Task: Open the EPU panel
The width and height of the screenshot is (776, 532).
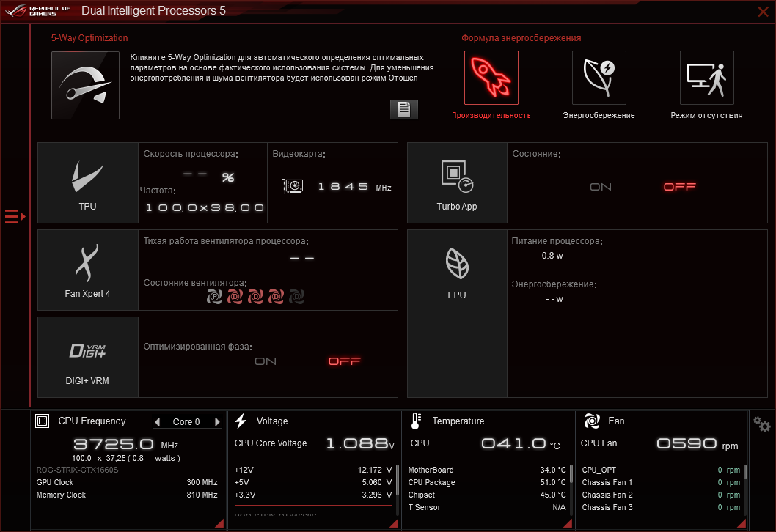Action: click(457, 314)
